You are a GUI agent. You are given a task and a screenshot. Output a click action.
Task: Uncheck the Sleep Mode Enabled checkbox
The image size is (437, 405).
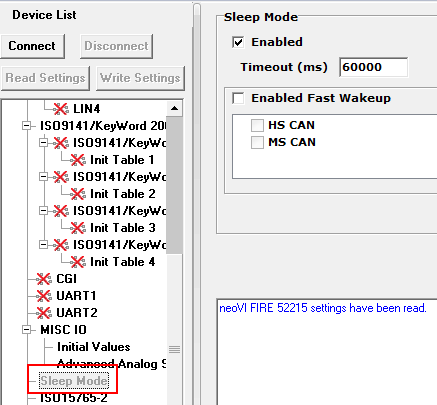point(238,42)
